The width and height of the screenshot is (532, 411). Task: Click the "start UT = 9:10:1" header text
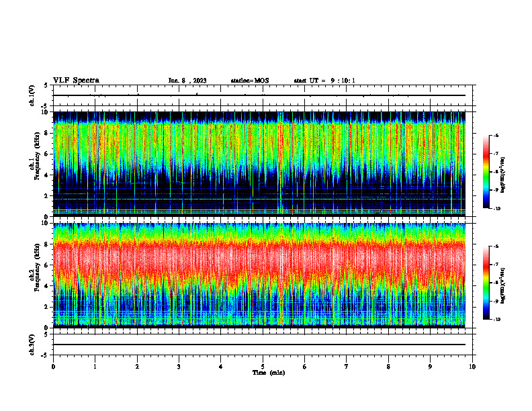324,81
